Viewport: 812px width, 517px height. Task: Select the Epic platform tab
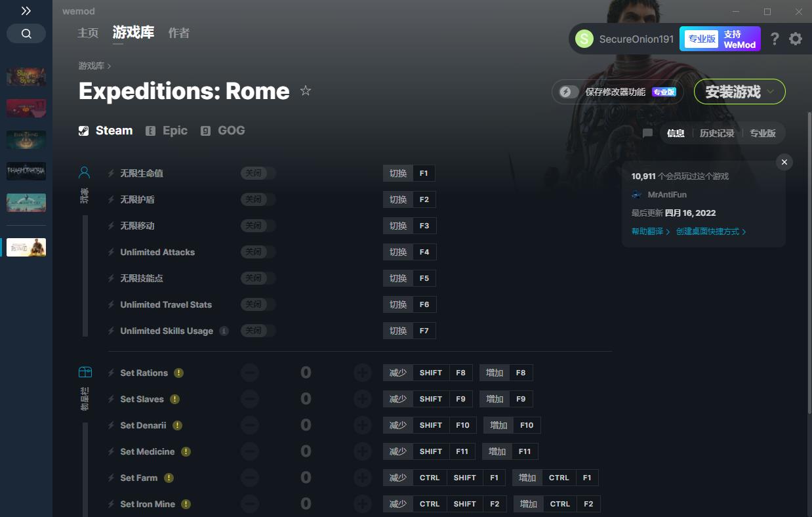[x=167, y=131]
